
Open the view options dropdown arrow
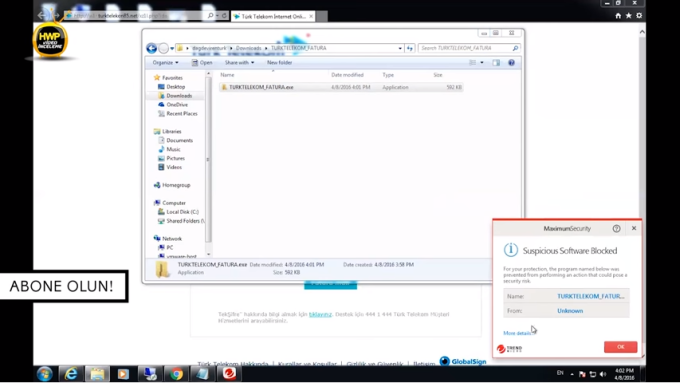click(482, 63)
